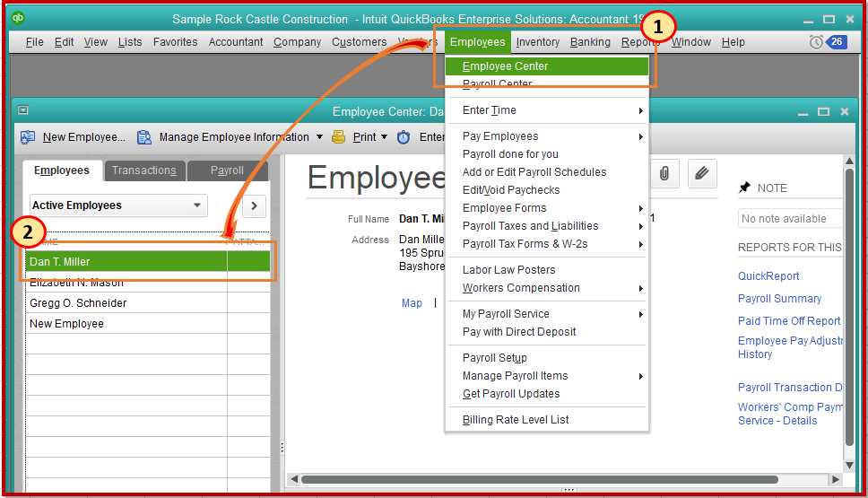Select Get Payroll Updates menu item
868x498 pixels.
coord(511,394)
